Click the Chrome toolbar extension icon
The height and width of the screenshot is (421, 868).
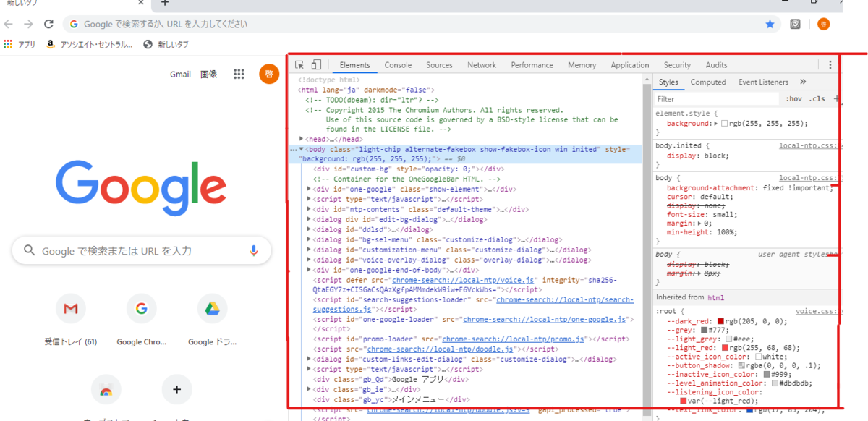[x=795, y=24]
